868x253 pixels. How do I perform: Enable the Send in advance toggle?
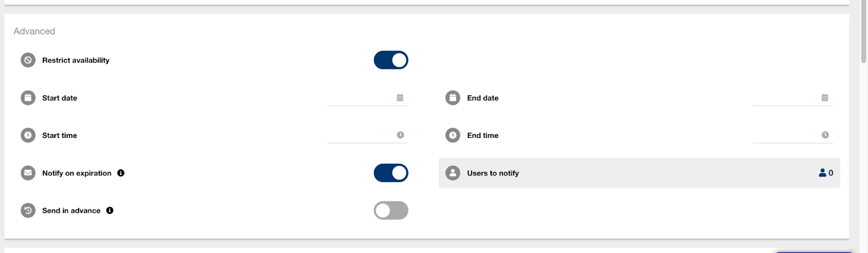[x=391, y=211]
